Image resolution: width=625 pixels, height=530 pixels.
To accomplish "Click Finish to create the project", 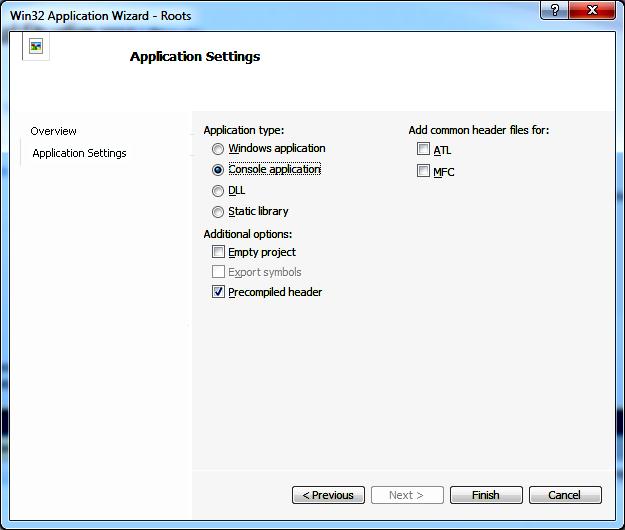I will [x=486, y=495].
